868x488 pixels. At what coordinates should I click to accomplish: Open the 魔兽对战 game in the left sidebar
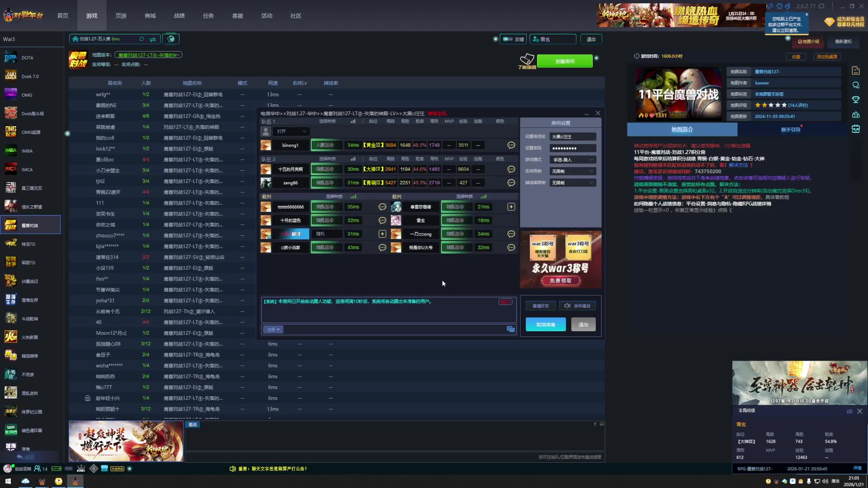click(30, 225)
